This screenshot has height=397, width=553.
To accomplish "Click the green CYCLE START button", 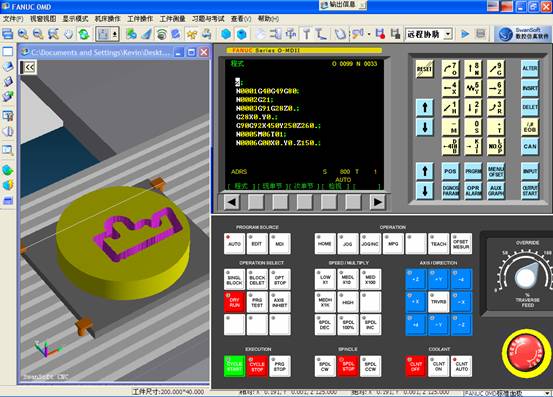I will tap(234, 366).
